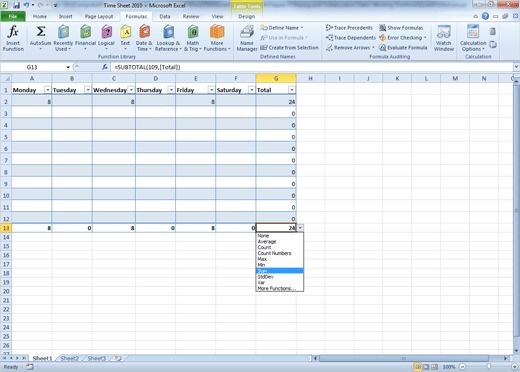Image resolution: width=520 pixels, height=372 pixels.
Task: Open Recently Used functions
Action: coord(63,38)
